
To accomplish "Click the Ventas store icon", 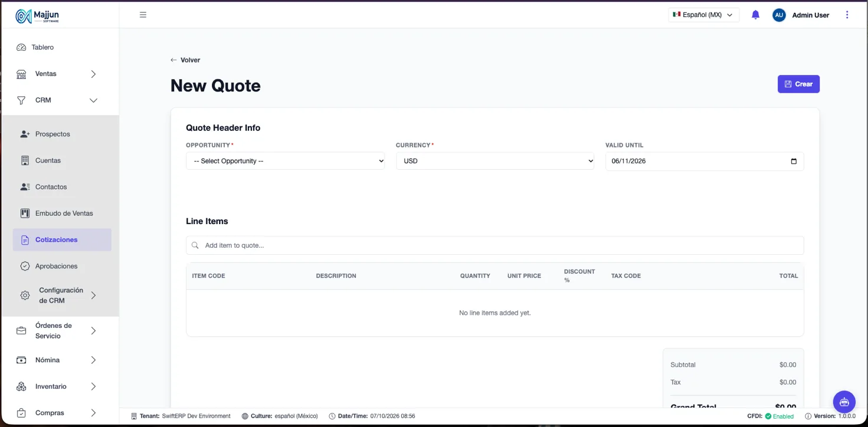I will pos(21,74).
